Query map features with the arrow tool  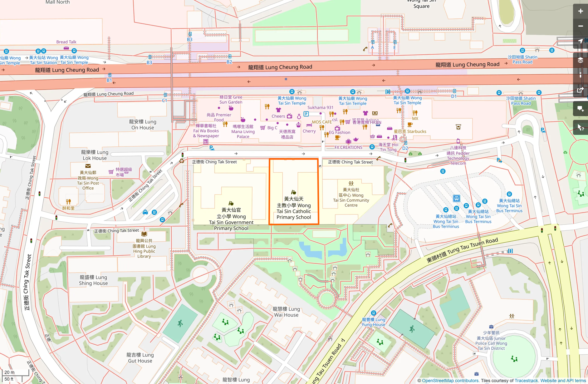pyautogui.click(x=580, y=127)
